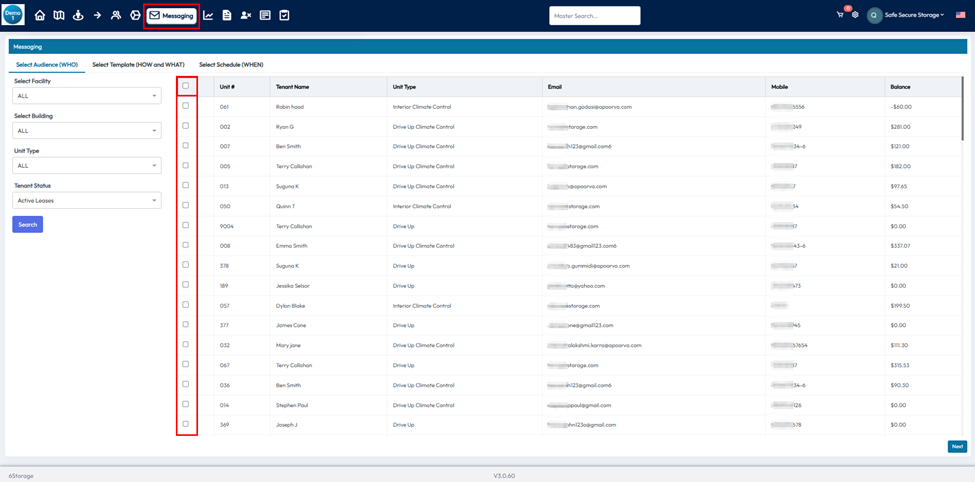Click the clipboard checkmark icon in navbar
The image size is (975, 482).
284,15
